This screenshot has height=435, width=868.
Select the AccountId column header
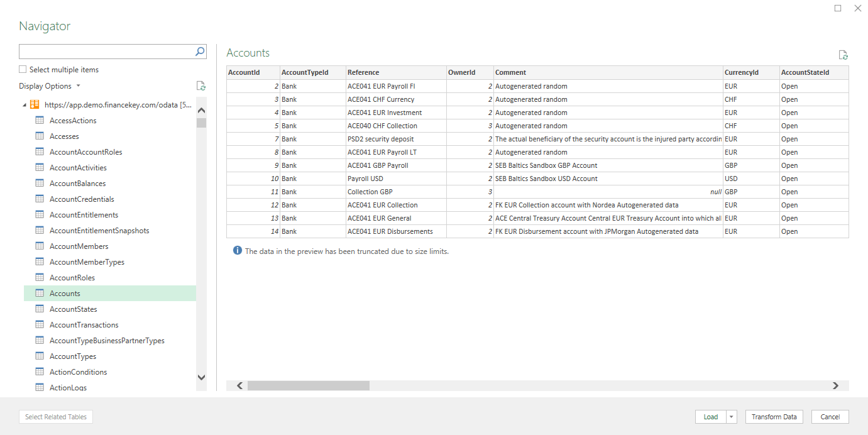[253, 73]
